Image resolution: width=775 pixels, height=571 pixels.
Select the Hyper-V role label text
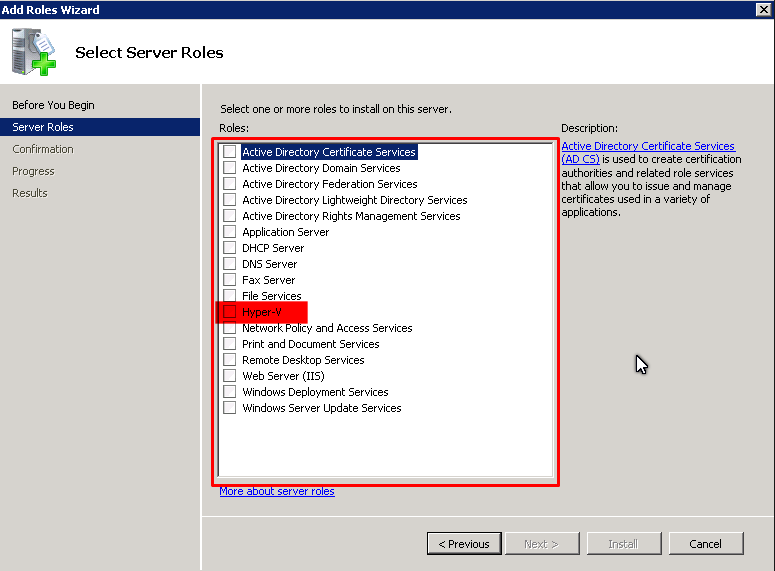261,312
